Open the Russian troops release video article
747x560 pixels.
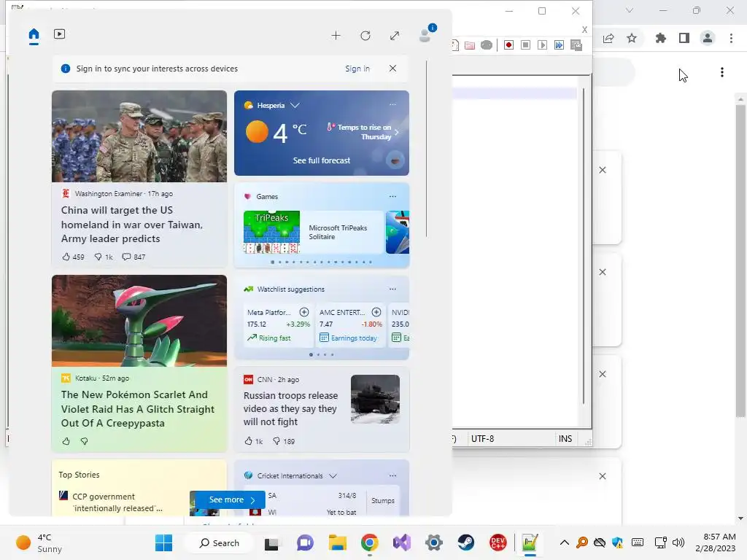pos(290,408)
